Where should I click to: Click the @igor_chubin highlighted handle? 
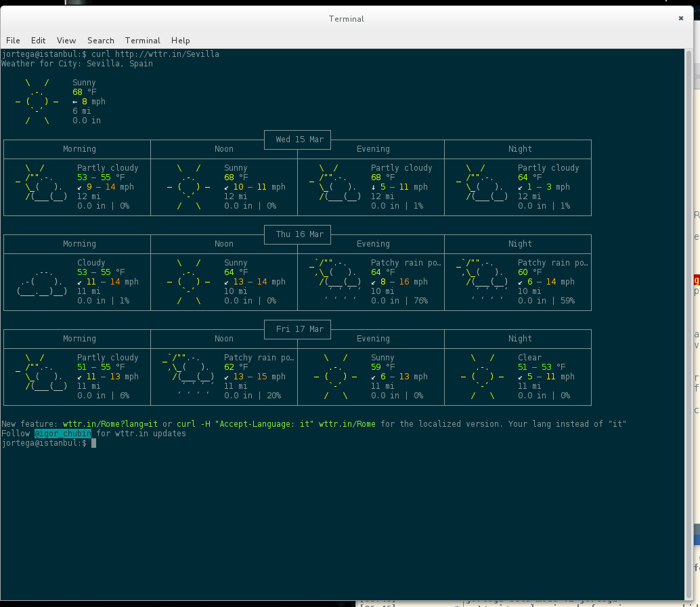63,434
